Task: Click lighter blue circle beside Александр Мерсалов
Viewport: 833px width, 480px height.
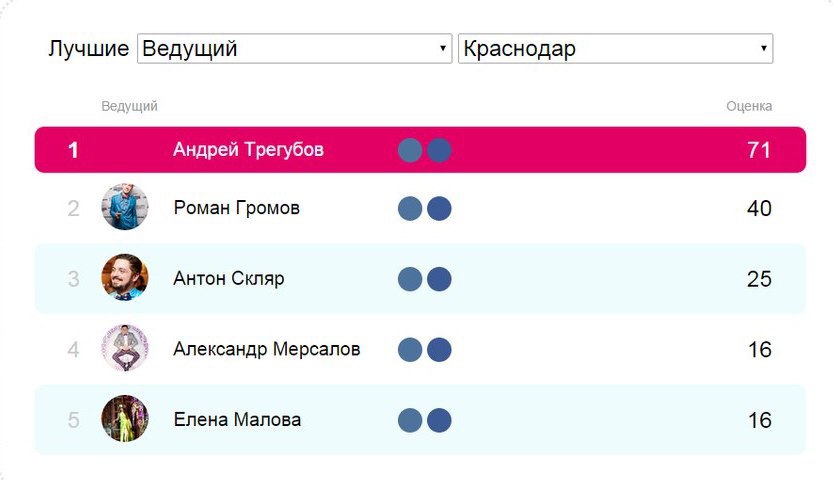Action: (410, 349)
